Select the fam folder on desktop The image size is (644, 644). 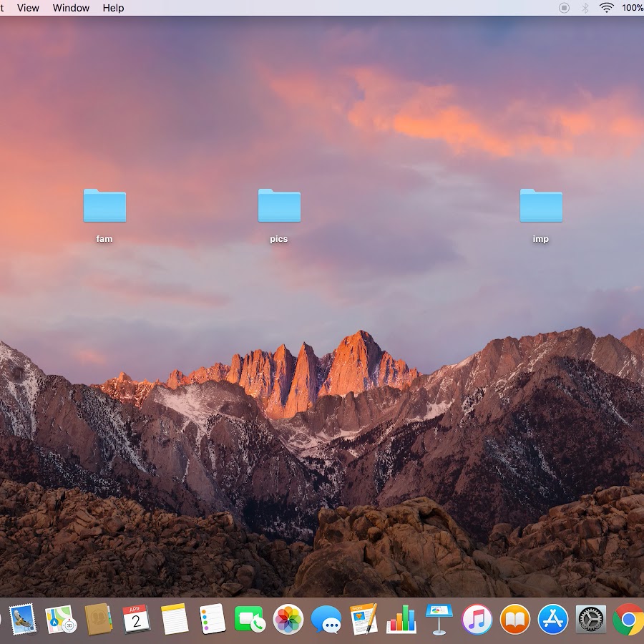pos(104,207)
